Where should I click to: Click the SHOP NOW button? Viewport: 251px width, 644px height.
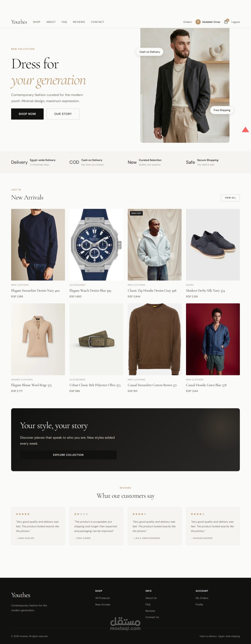coord(27,114)
